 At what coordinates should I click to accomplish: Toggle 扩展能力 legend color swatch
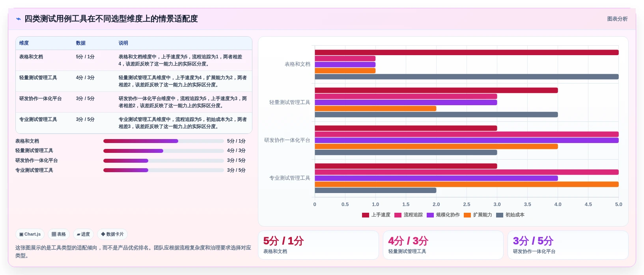(467, 215)
